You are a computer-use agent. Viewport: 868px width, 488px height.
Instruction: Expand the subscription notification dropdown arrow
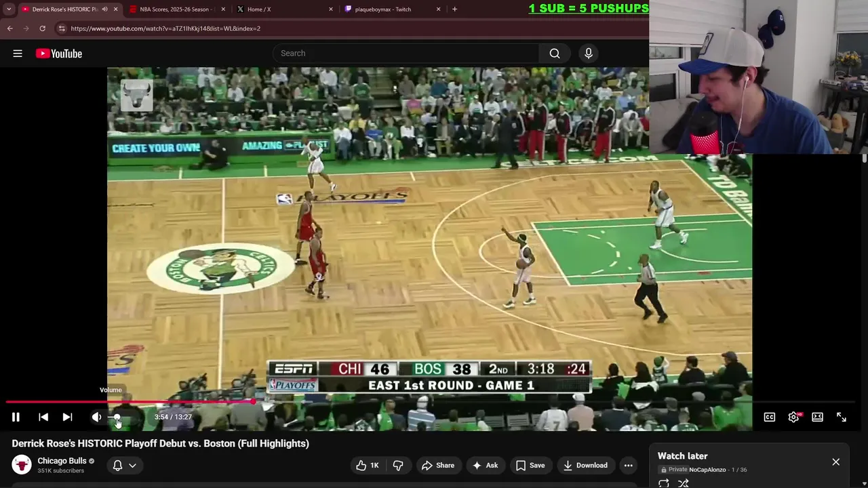point(132,465)
